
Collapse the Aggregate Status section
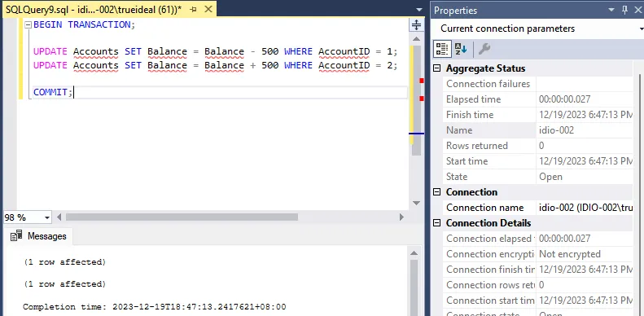[437, 68]
